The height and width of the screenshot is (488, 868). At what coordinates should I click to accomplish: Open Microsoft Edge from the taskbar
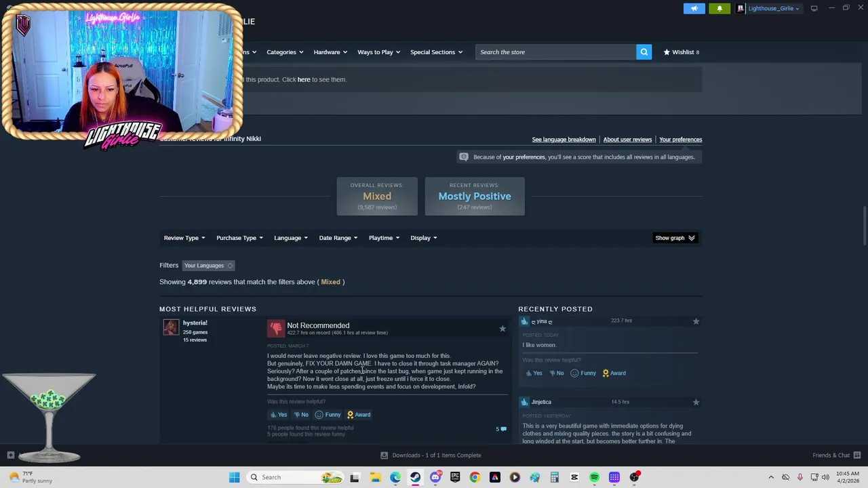(395, 477)
